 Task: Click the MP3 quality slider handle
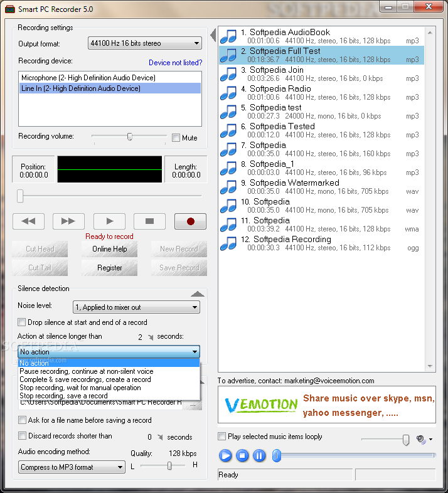click(169, 465)
